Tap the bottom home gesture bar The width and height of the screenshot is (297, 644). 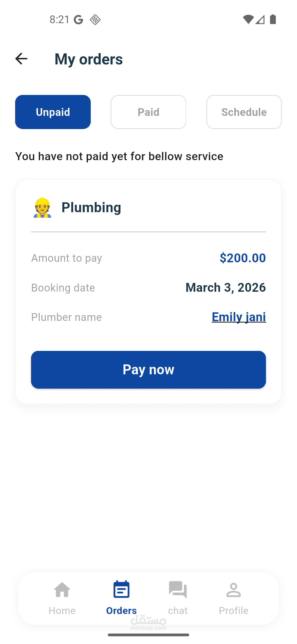[x=148, y=635]
